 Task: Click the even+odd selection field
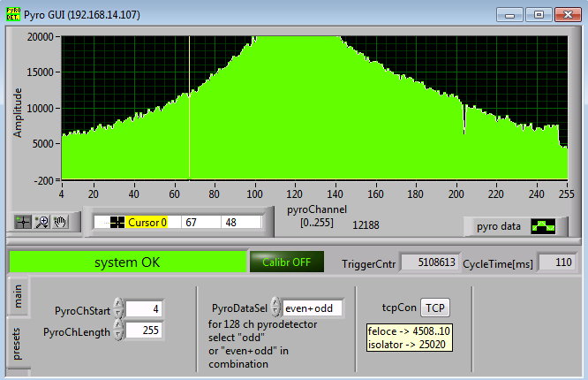tap(312, 308)
